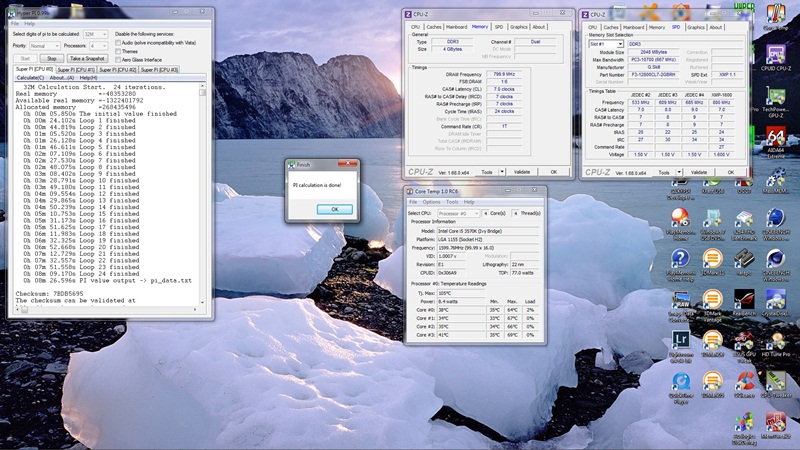Click the Part Number F3-12800CL7-2GBRH field
800x450 pixels.
tap(653, 75)
